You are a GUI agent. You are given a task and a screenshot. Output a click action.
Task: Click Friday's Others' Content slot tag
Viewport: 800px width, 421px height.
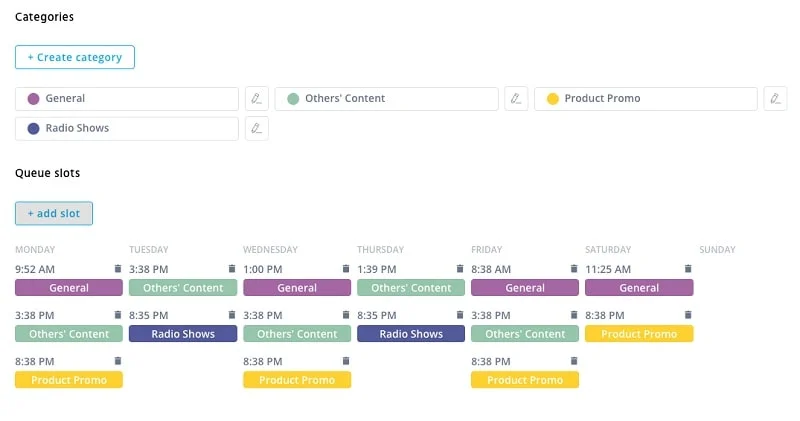click(x=525, y=334)
